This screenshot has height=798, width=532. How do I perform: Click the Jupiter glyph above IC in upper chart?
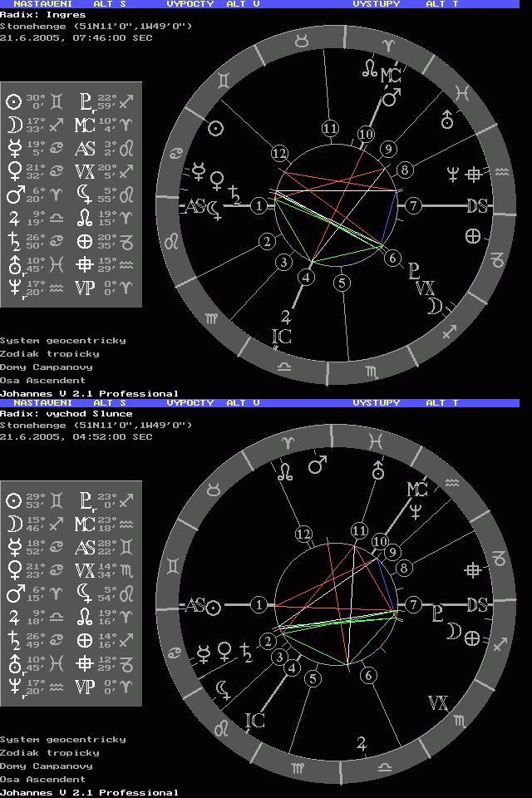tap(287, 316)
